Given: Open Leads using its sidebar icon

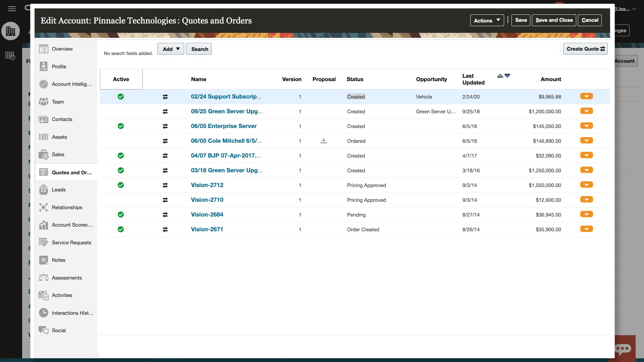Looking at the screenshot, I should click(44, 189).
